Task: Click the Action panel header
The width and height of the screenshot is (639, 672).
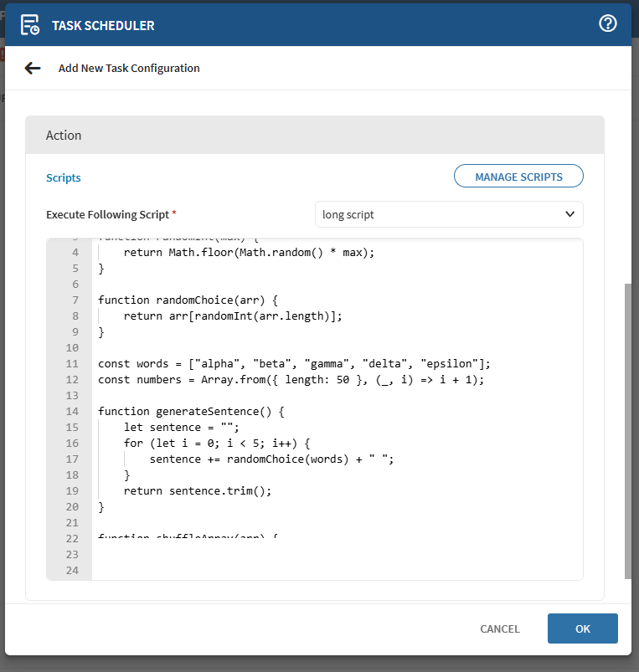Action: (315, 135)
